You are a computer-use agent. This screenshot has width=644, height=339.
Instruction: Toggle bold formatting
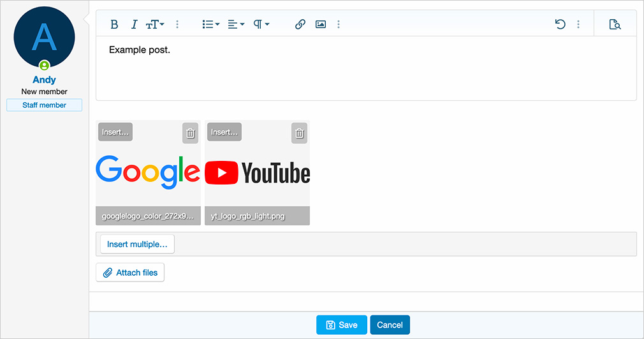coord(114,25)
